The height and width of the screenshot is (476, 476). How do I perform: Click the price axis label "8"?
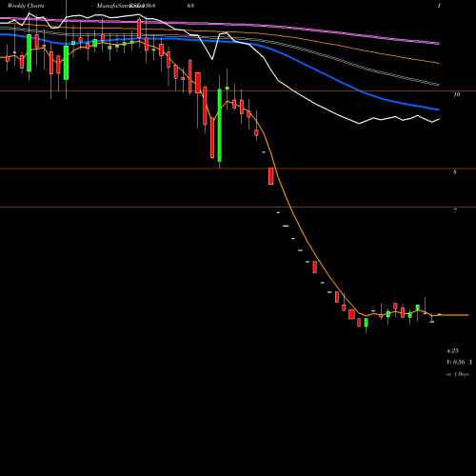[x=455, y=172]
